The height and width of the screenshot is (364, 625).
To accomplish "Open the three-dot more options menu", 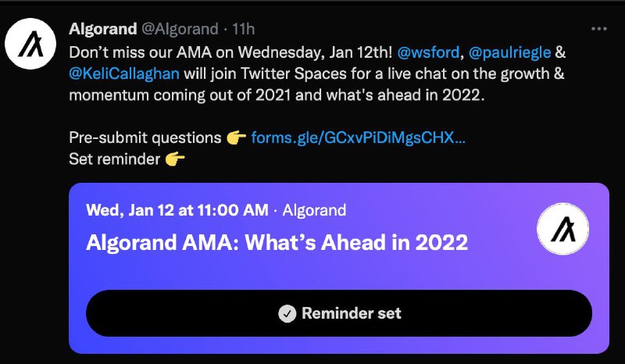I will tap(599, 29).
